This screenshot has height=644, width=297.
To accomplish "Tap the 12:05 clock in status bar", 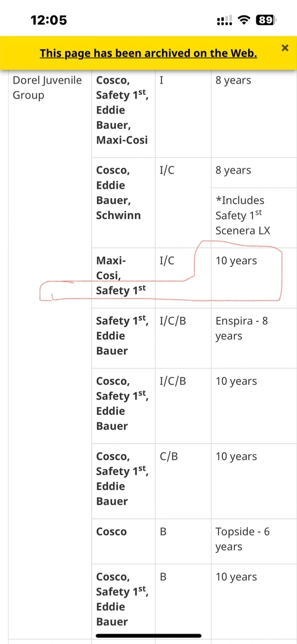I will (x=49, y=20).
